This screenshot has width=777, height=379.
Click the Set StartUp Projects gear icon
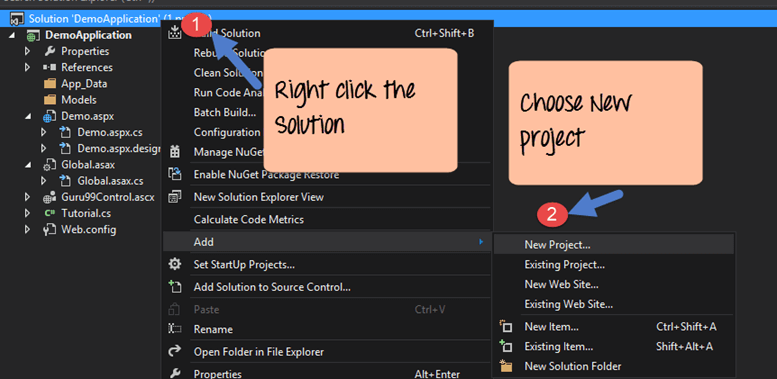(174, 264)
